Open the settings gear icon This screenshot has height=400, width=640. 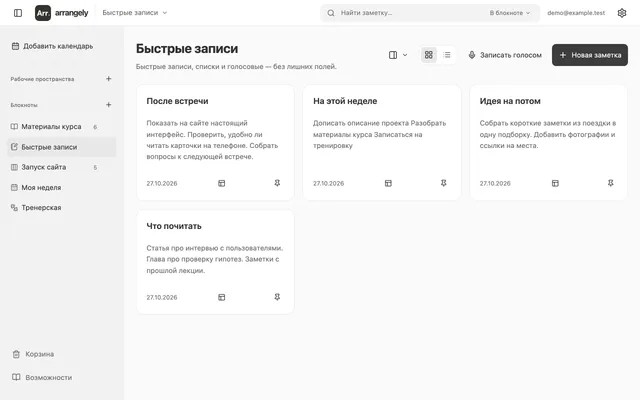(622, 13)
